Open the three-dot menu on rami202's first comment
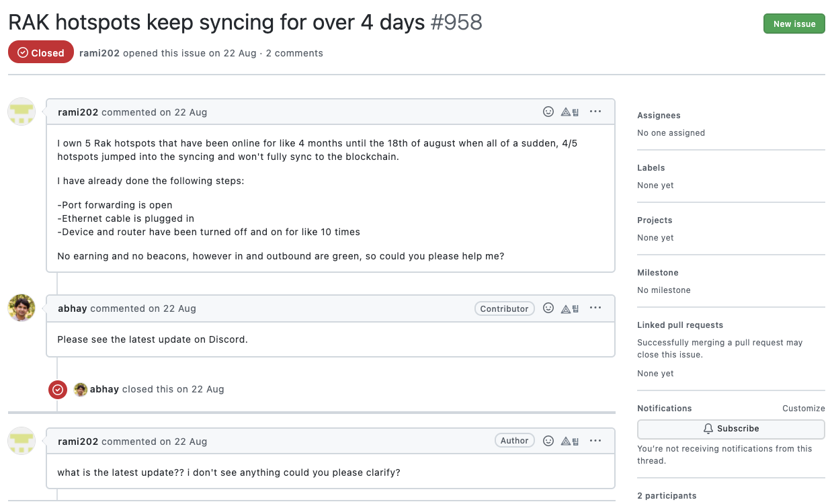This screenshot has height=504, width=832. point(595,112)
